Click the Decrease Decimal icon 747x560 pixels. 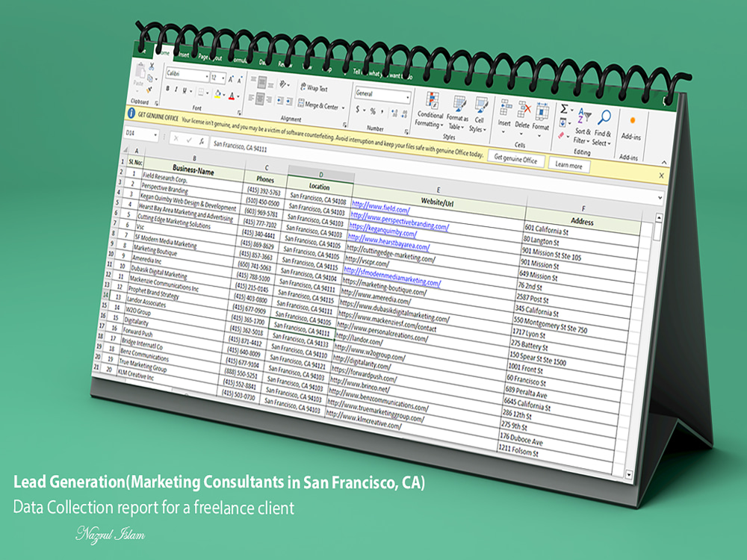click(404, 114)
